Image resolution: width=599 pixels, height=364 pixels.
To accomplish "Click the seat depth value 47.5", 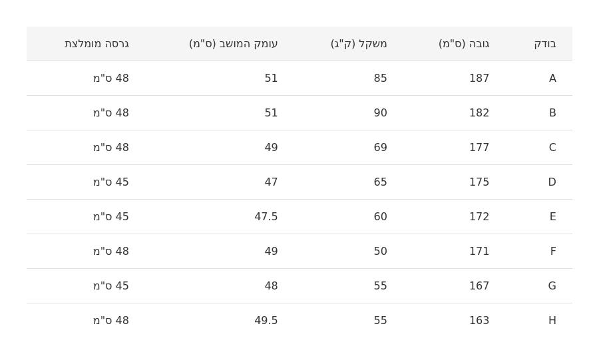I will 266,217.
